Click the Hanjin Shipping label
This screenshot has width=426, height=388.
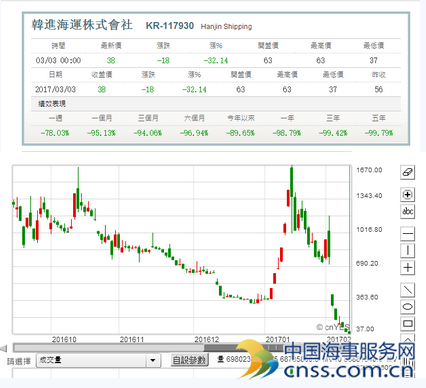[x=226, y=27]
